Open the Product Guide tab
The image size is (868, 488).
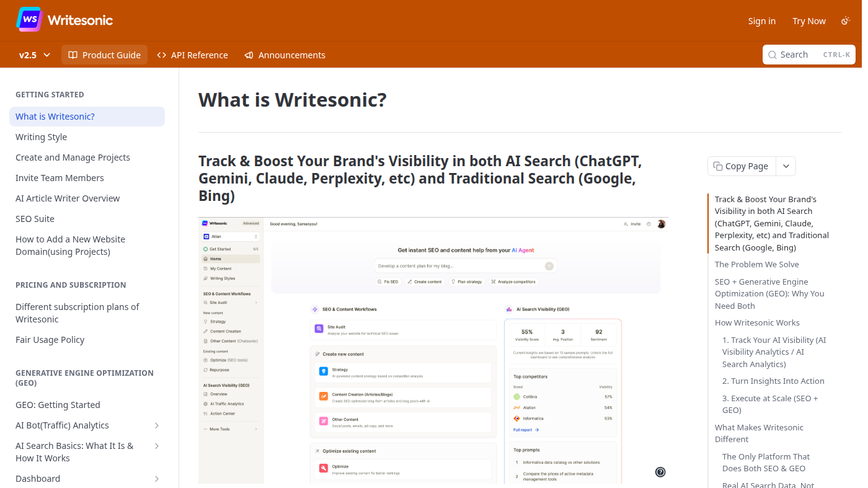click(104, 55)
